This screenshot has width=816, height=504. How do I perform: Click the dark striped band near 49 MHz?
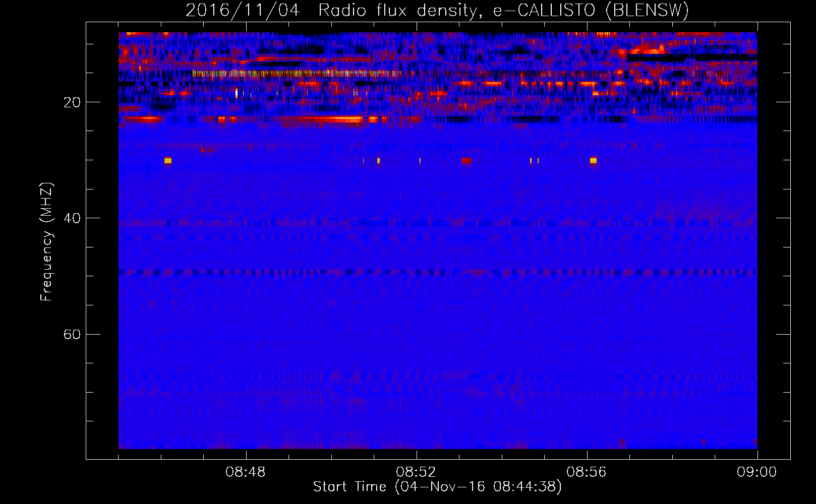coord(438,272)
